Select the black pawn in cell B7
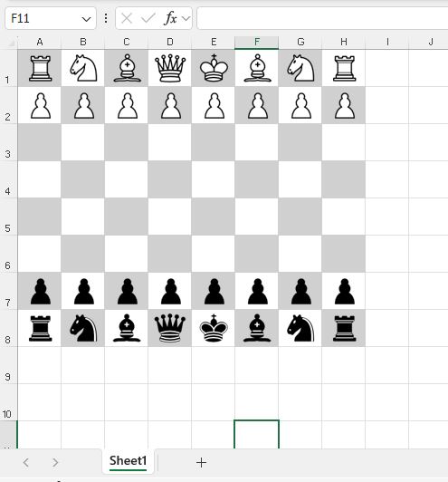This screenshot has width=448, height=482. click(84, 292)
